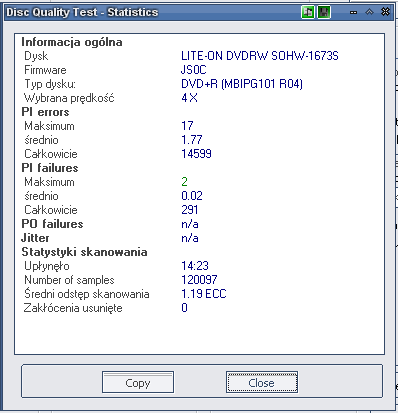This screenshot has height=413, width=398.
Task: Click the green PI failures maximum value 2
Action: [x=184, y=182]
